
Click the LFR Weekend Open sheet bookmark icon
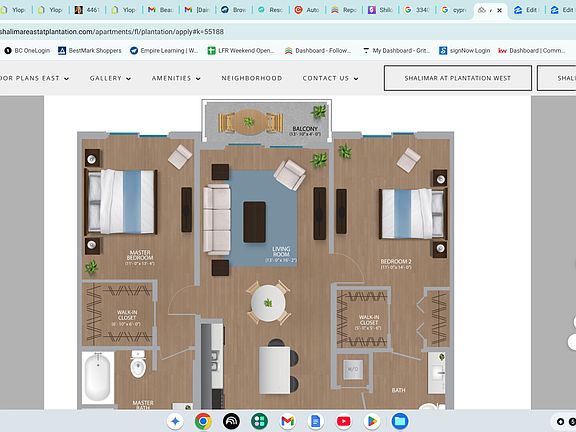point(212,51)
